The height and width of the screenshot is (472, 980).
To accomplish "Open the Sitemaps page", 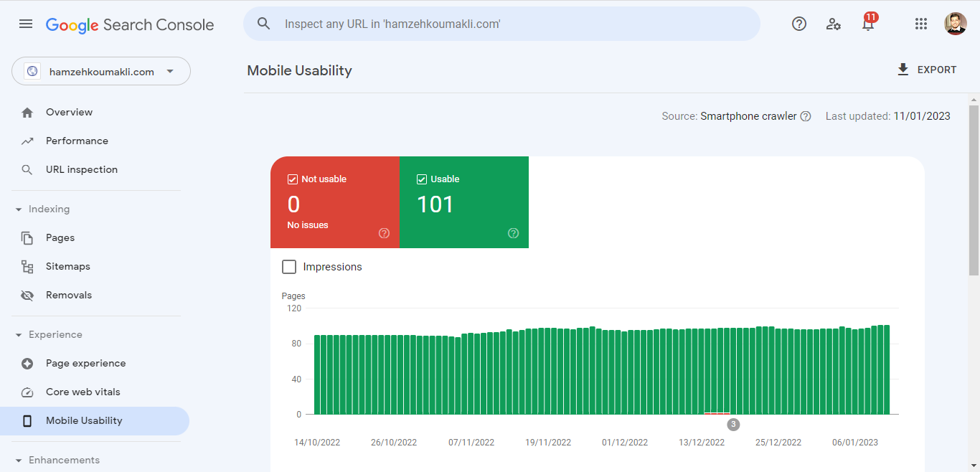I will [x=67, y=266].
